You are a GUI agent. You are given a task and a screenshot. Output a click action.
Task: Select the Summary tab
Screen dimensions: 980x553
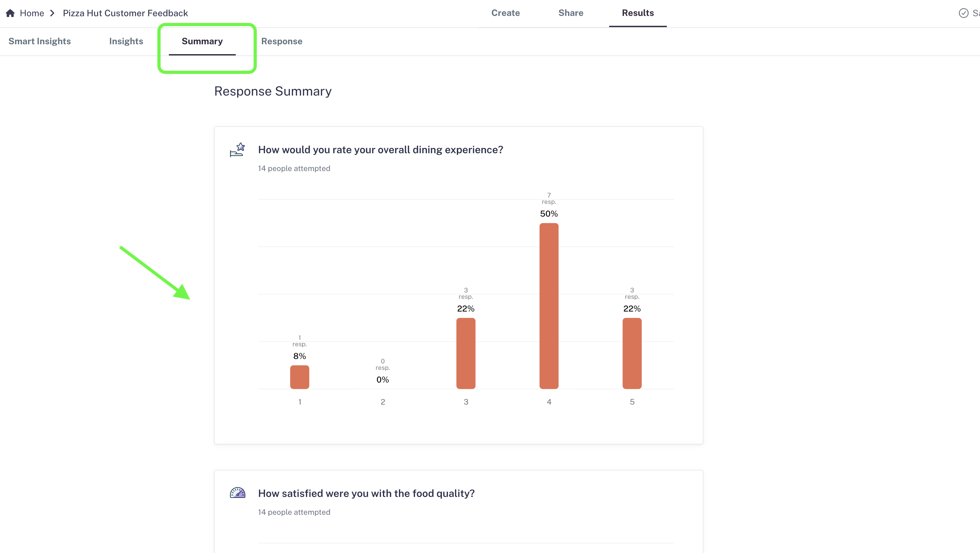click(202, 41)
